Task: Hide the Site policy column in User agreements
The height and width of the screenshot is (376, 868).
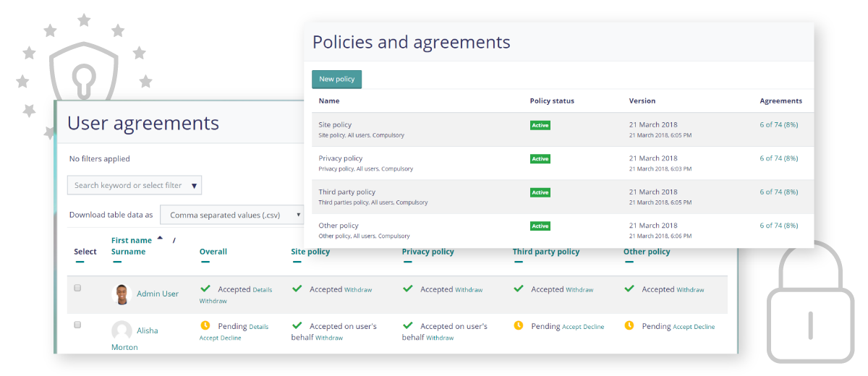Action: 296,262
